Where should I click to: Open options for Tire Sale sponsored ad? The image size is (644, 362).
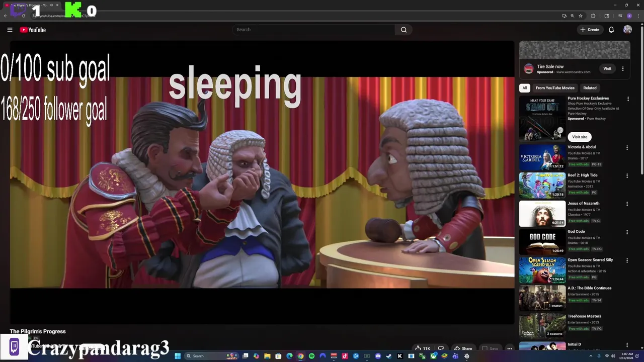(623, 69)
